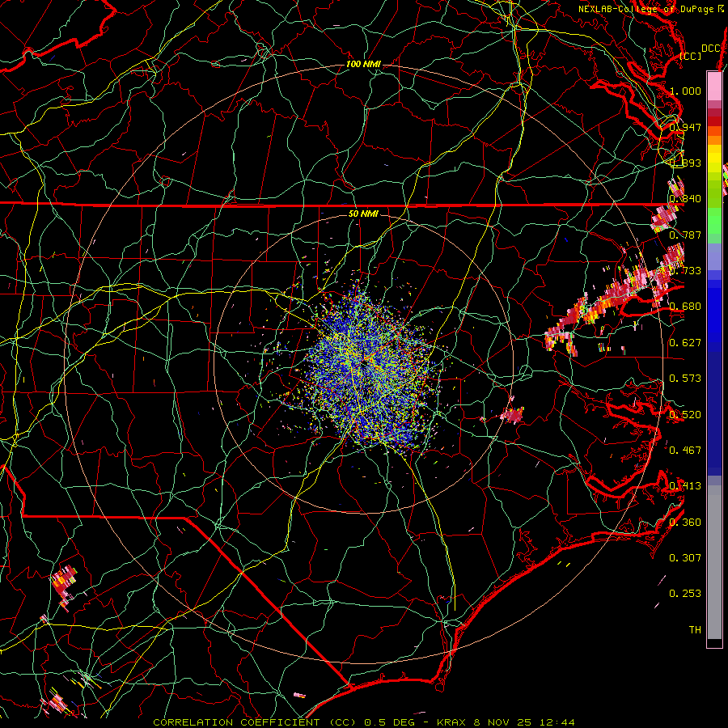
Task: Click the 0.253 scale value
Action: 685,594
